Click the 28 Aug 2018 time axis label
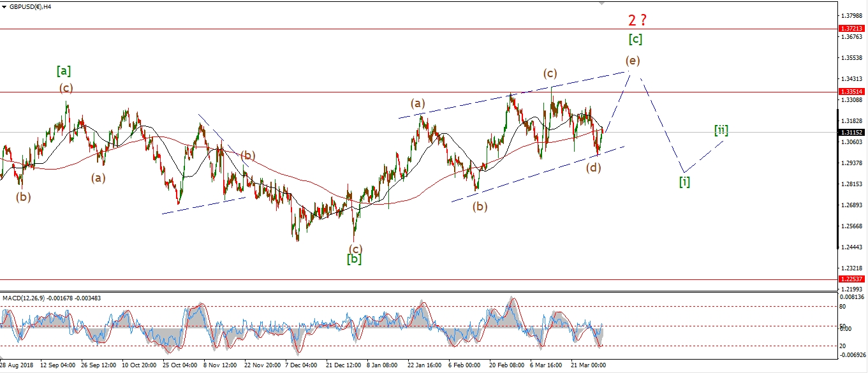Viewport: 868px width, 373px height. point(17,365)
